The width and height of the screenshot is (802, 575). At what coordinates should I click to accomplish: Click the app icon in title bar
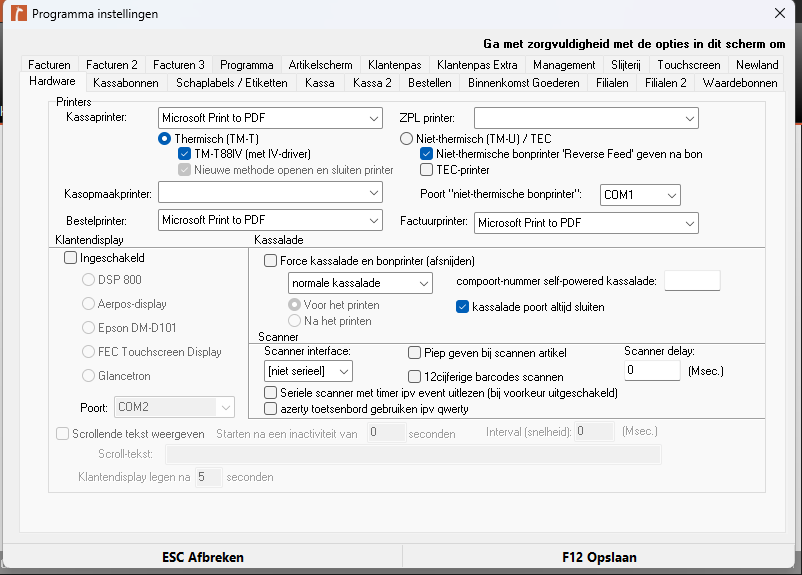(19, 13)
